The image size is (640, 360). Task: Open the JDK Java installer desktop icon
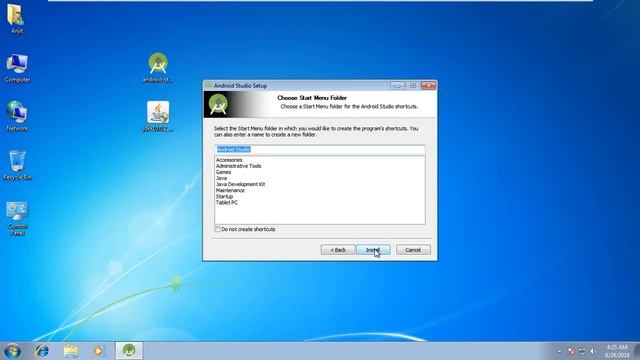158,117
